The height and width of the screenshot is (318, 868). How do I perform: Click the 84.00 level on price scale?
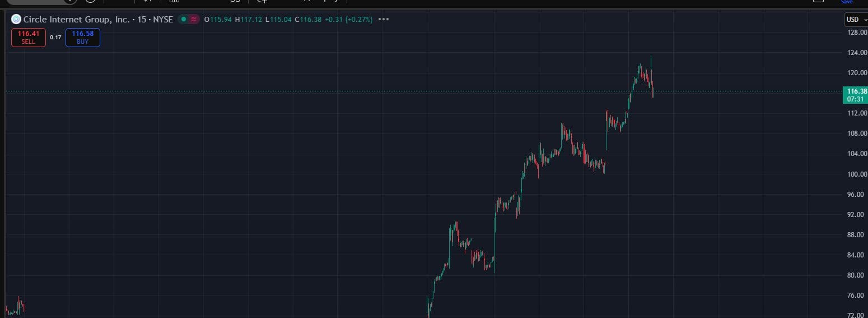[x=857, y=255]
